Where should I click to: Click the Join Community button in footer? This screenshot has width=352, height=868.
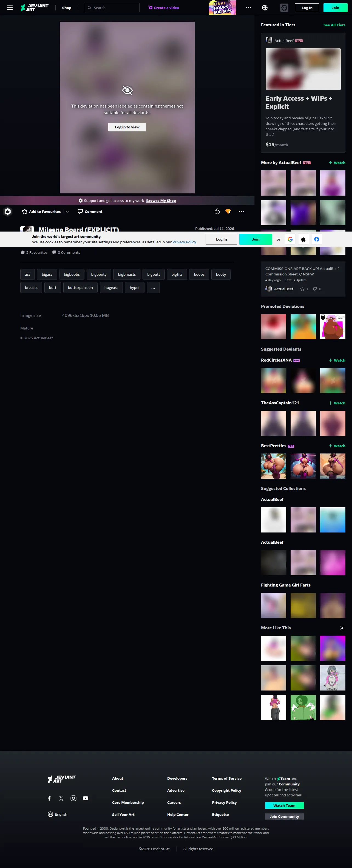284,816
